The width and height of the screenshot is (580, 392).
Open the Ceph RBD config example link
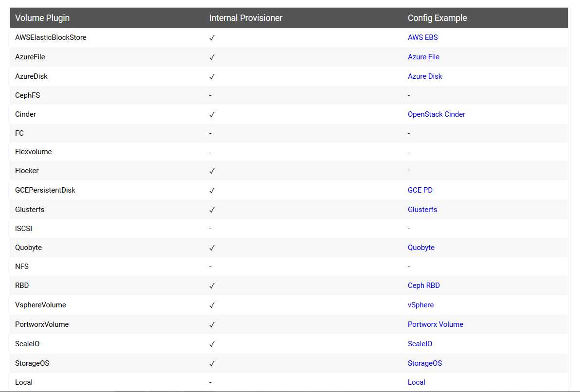point(423,285)
